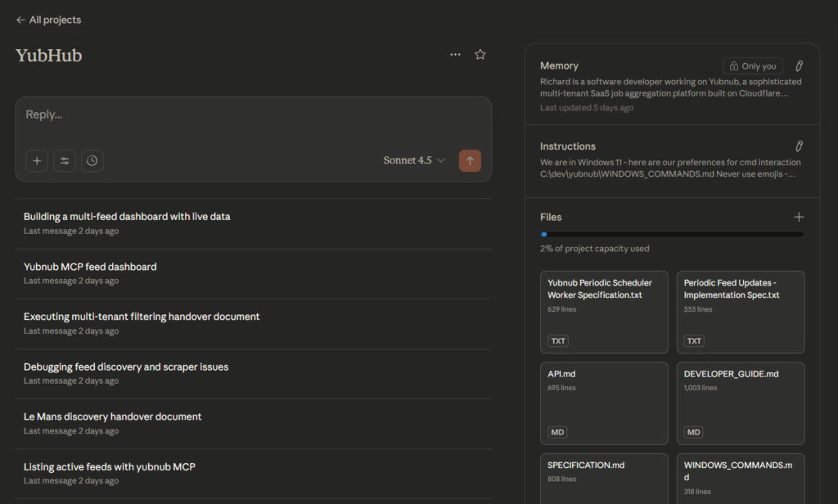Screen dimensions: 838x504
Task: Click the plus attachment button in composer
Action: pos(37,160)
